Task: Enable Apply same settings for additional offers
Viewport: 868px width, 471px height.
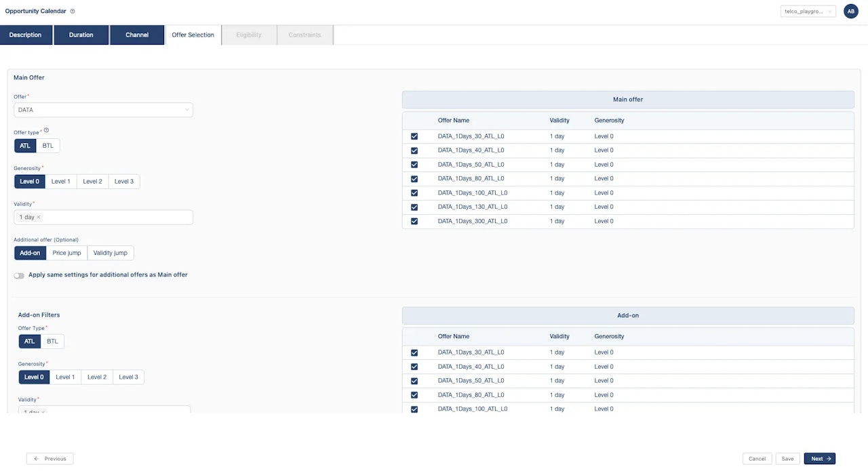Action: (x=19, y=275)
